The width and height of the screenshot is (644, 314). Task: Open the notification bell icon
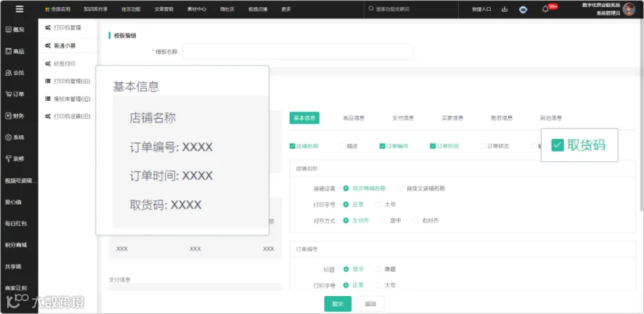tap(545, 9)
